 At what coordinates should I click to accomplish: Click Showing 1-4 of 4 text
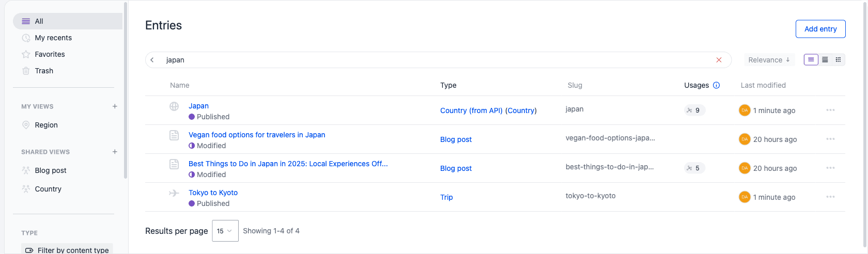point(271,231)
